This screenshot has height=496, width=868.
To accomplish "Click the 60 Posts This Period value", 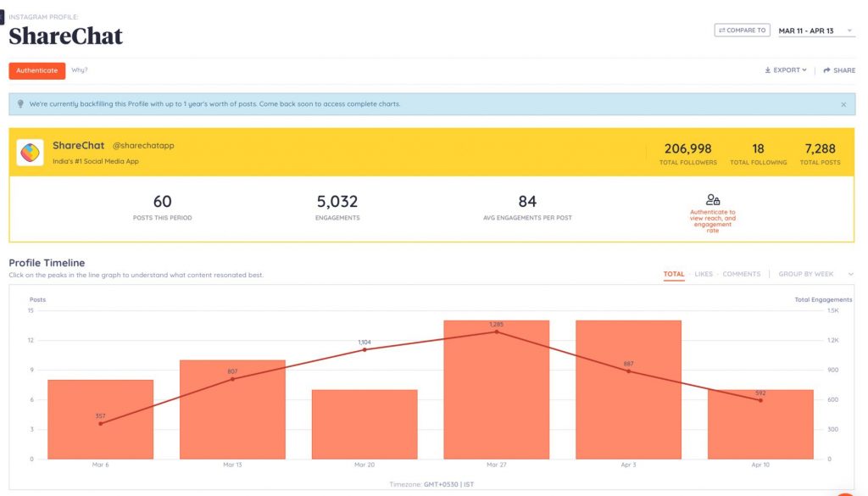I will (x=162, y=202).
